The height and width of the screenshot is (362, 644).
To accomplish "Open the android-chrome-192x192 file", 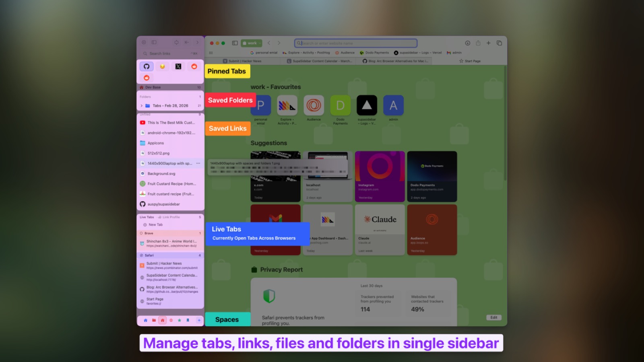I will [x=170, y=133].
